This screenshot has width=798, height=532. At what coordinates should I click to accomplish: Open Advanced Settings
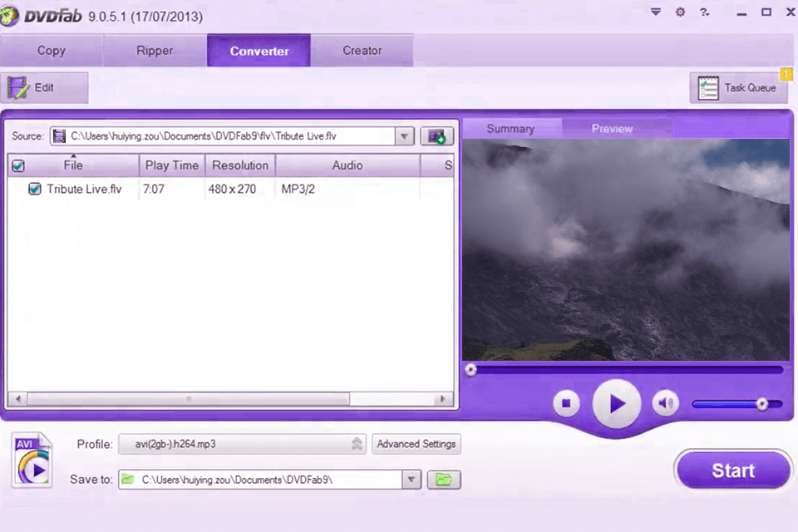(416, 444)
